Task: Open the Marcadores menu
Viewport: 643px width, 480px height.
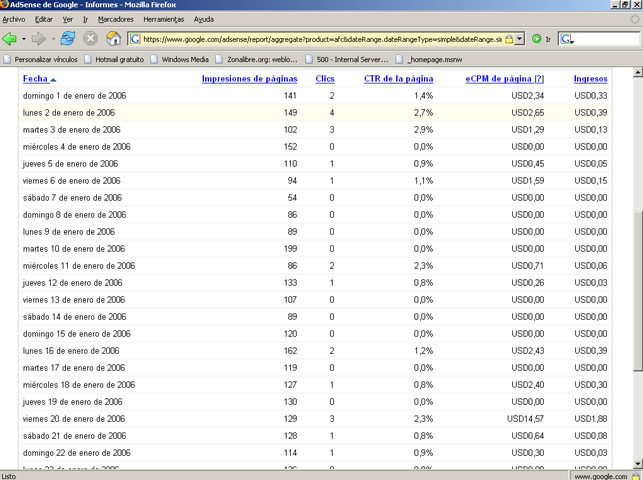Action: point(116,19)
